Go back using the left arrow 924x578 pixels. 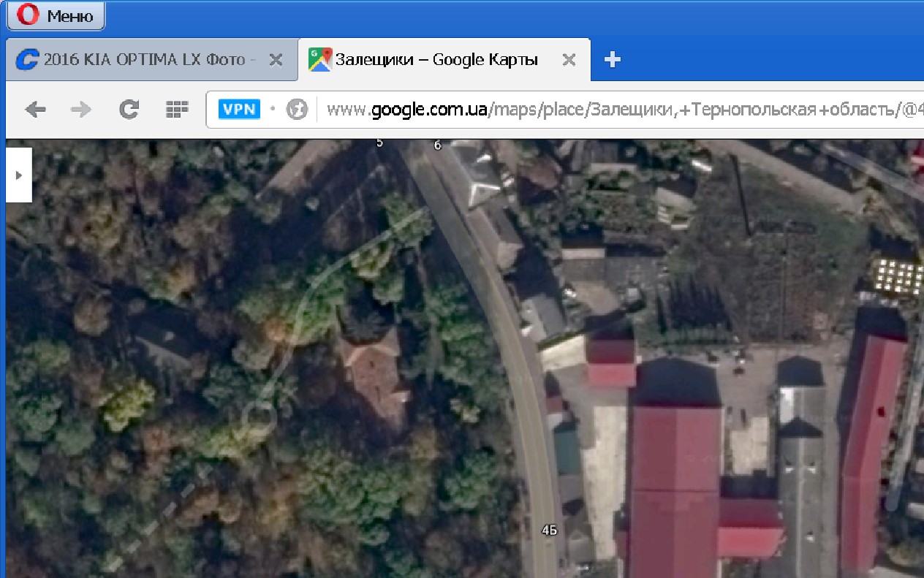point(35,110)
